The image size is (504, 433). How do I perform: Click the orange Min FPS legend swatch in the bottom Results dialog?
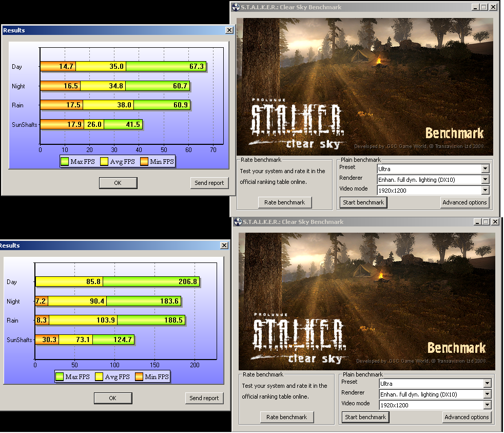point(139,376)
